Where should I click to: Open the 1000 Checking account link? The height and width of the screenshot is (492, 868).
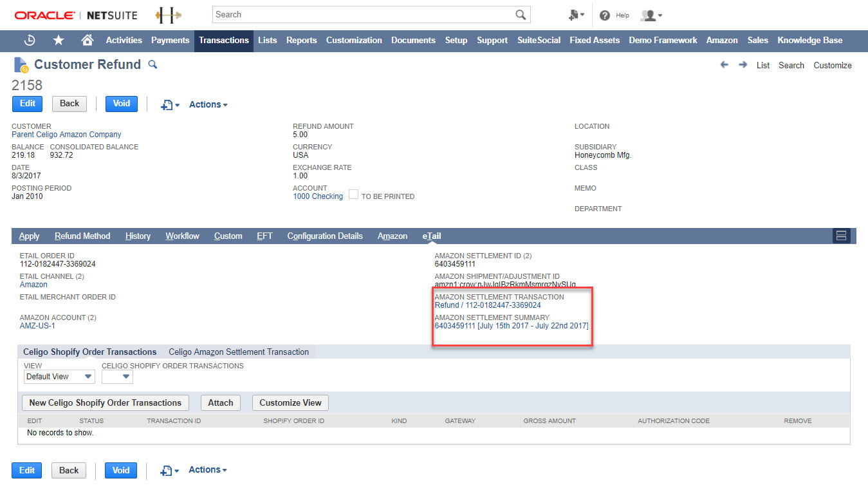click(x=318, y=196)
